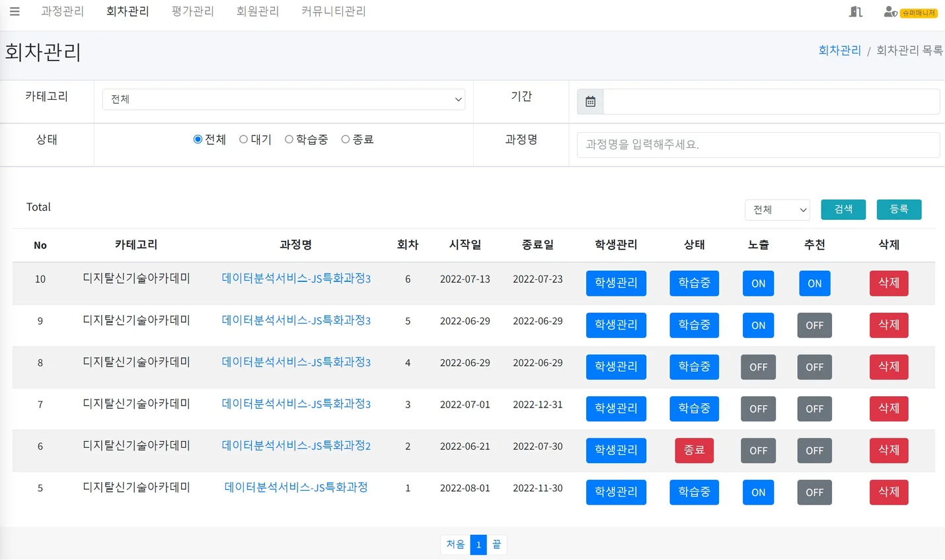This screenshot has height=560, width=945.
Task: Toggle 노출 OFF for row 7
Action: (758, 409)
